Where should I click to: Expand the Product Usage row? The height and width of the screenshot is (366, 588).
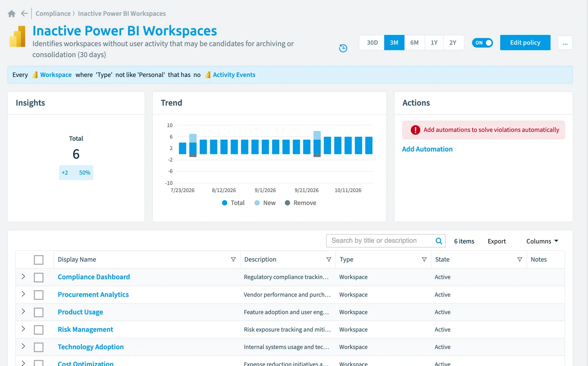23,311
